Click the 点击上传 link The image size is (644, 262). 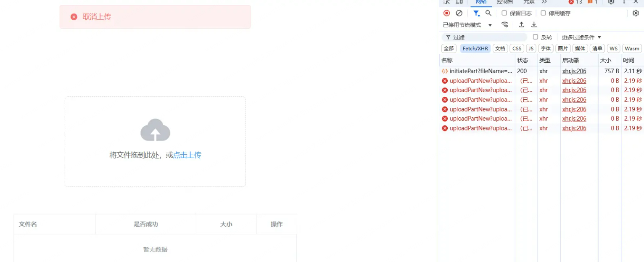187,155
